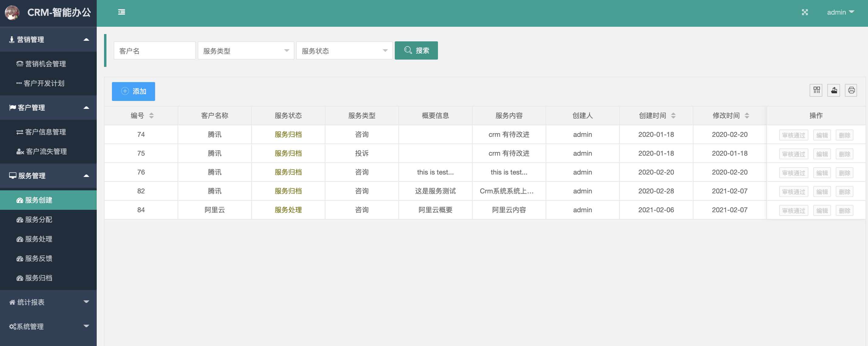Open the 服务状态 dropdown
The height and width of the screenshot is (346, 868).
(344, 50)
